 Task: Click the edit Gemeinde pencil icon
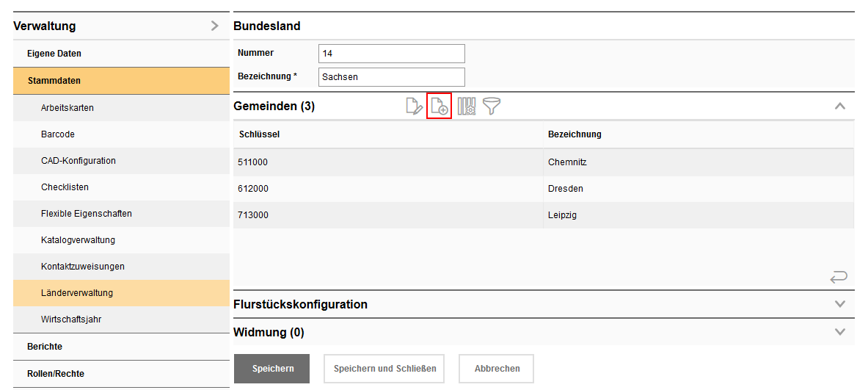pos(415,106)
